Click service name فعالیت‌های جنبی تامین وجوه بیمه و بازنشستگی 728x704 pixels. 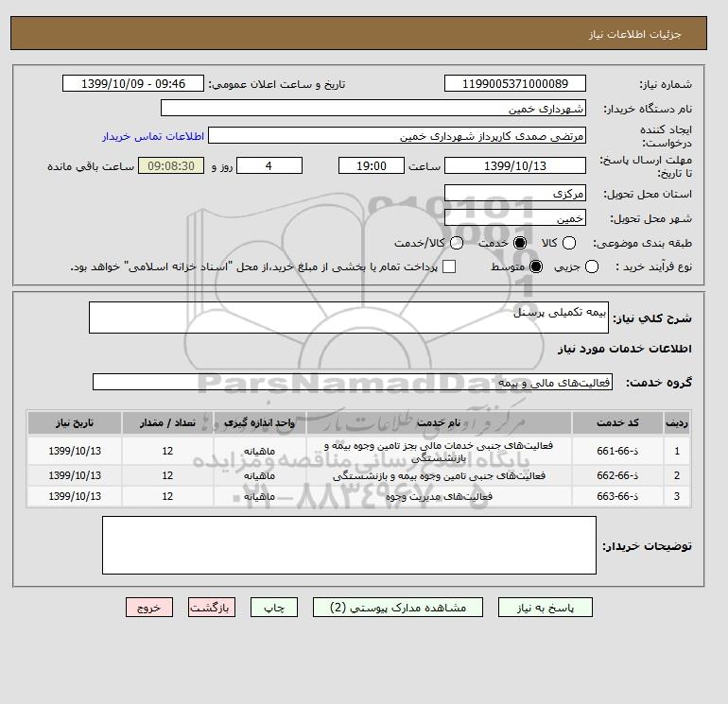pyautogui.click(x=439, y=475)
